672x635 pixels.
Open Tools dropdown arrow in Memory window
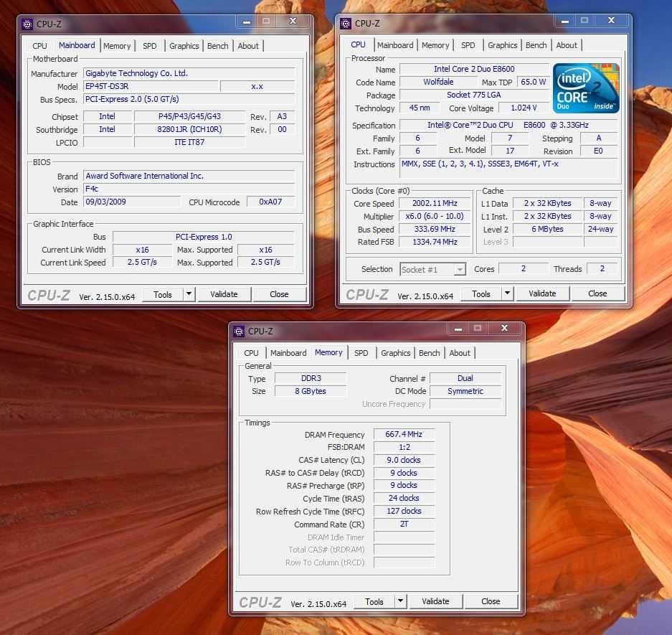pyautogui.click(x=400, y=601)
